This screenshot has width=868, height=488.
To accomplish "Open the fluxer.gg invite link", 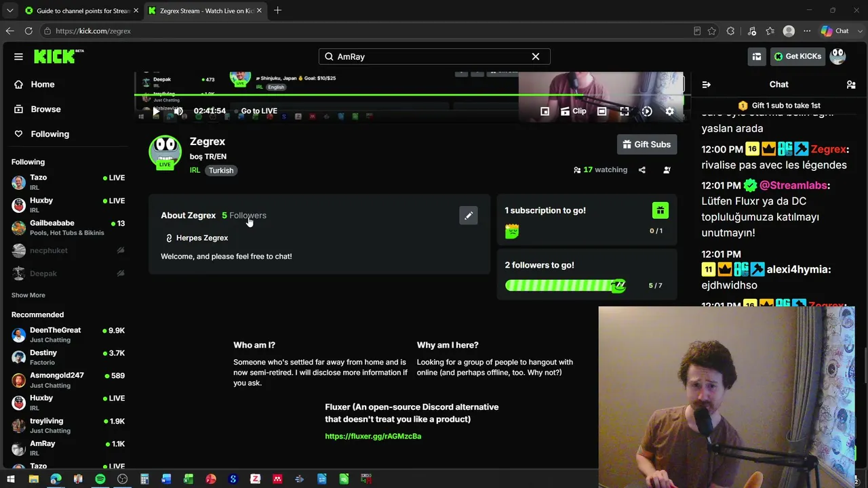I will [373, 436].
